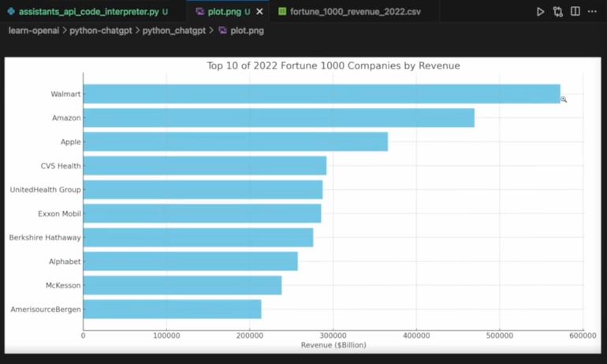This screenshot has height=364, width=607.
Task: Click the Amazon revenue bar
Action: [279, 117]
